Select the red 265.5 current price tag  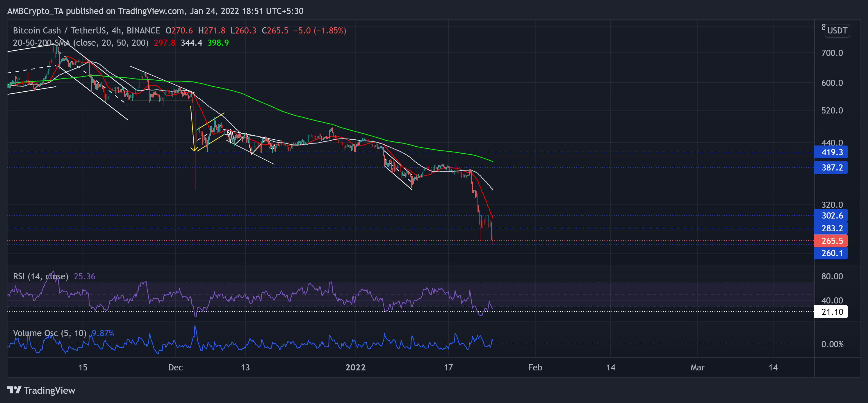click(830, 241)
